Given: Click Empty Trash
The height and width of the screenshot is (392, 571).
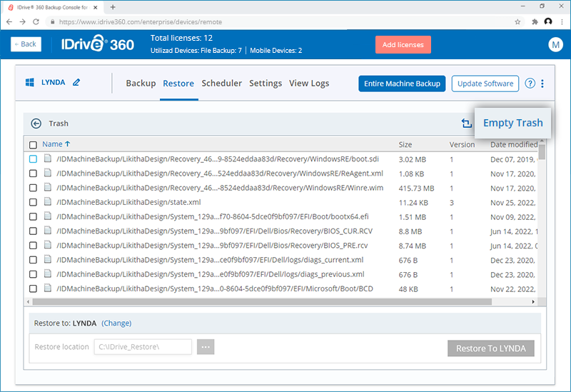Looking at the screenshot, I should click(512, 123).
